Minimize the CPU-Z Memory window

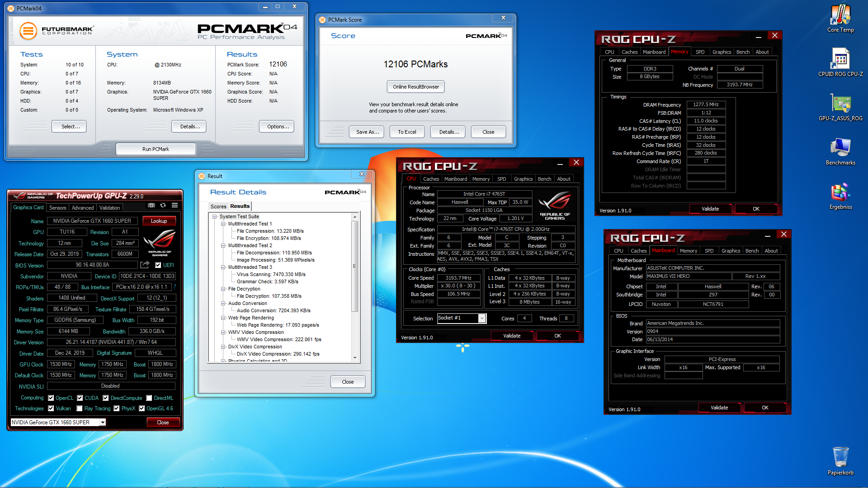[758, 37]
